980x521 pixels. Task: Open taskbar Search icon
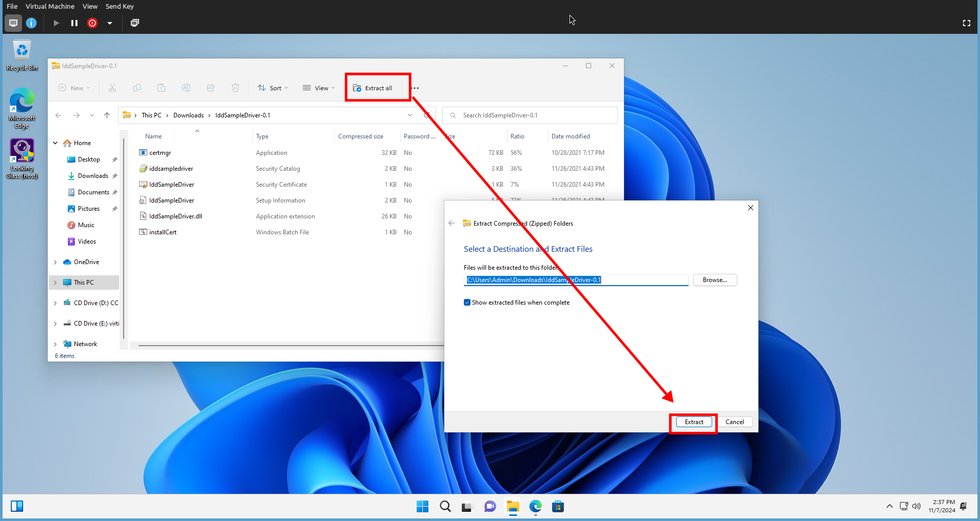[445, 507]
